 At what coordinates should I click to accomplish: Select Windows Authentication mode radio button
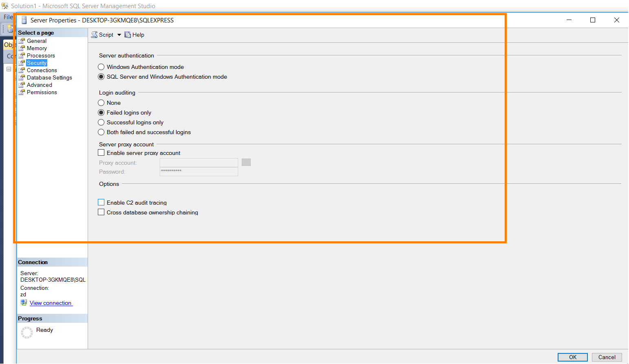tap(101, 67)
